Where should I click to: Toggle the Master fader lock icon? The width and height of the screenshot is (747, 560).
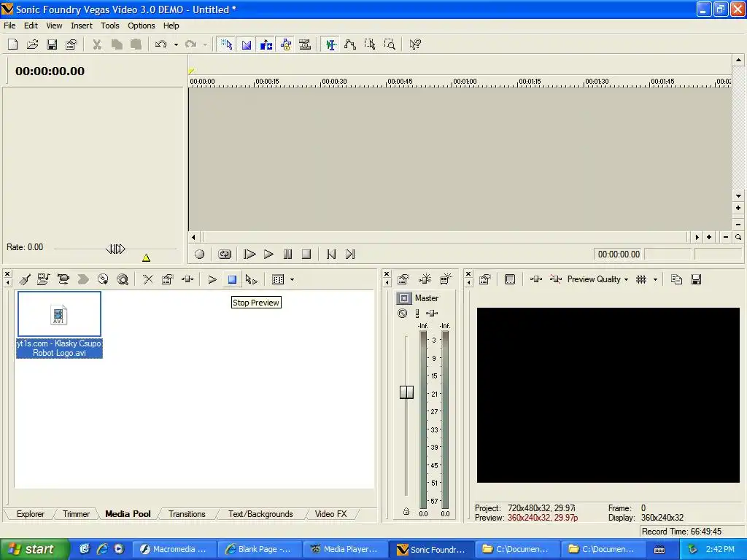coord(406,511)
